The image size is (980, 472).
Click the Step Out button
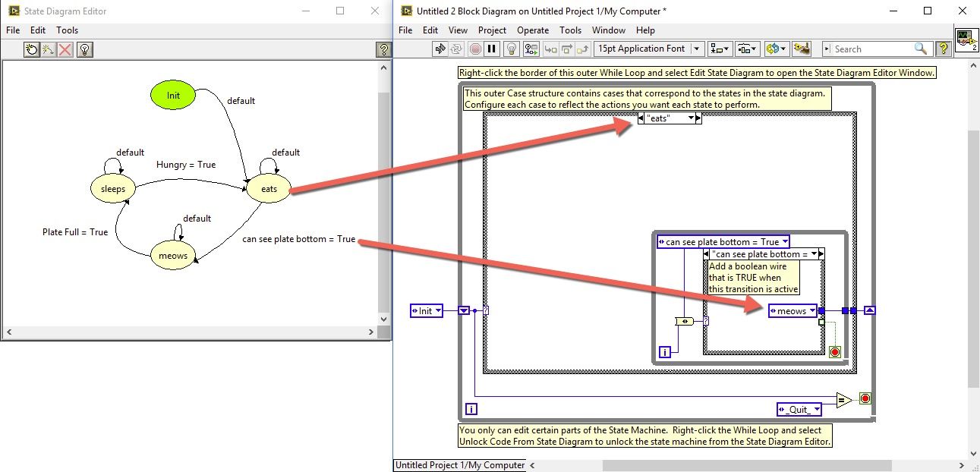tap(583, 49)
